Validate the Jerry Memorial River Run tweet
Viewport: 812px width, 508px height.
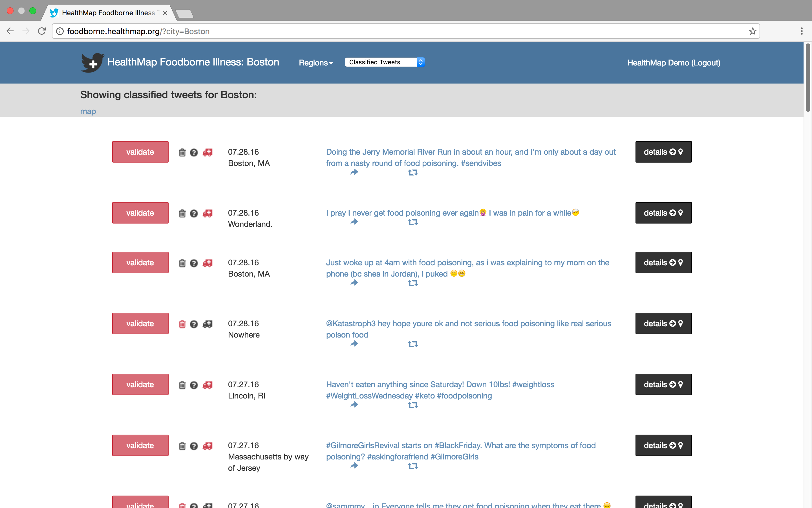point(140,152)
